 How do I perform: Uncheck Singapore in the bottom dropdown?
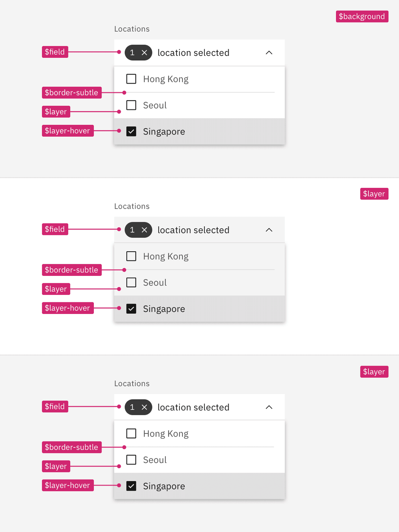coord(131,486)
